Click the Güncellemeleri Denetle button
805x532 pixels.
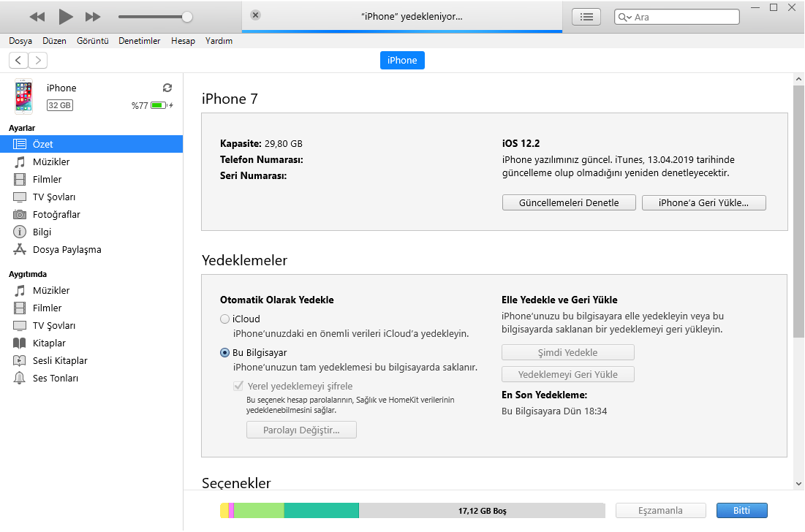click(x=569, y=202)
